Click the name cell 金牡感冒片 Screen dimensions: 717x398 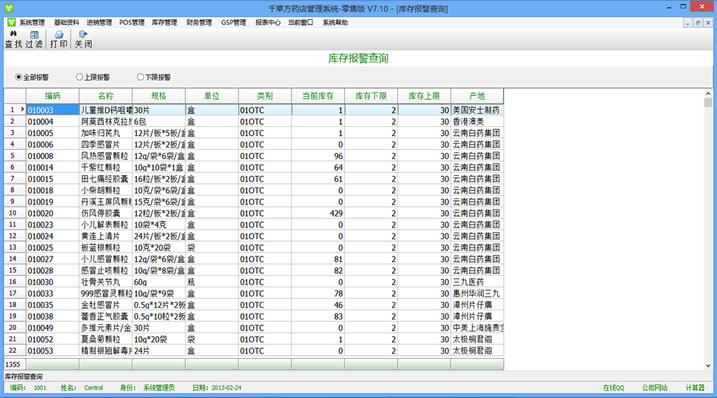(106, 305)
